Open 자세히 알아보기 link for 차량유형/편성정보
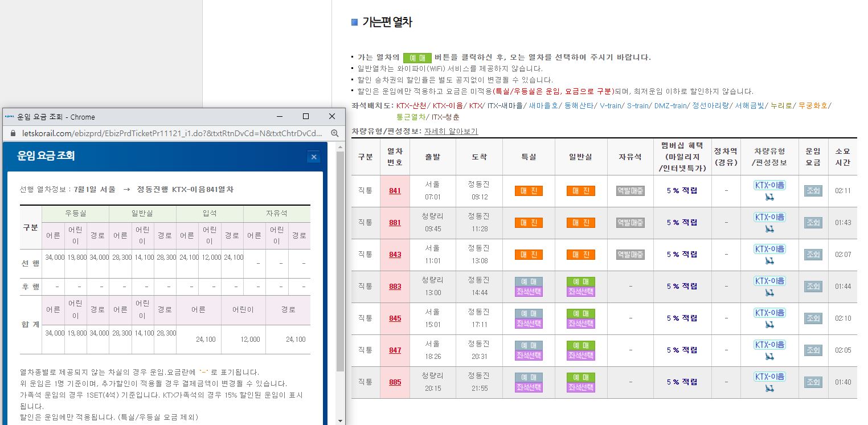868x425 pixels. coord(451,131)
